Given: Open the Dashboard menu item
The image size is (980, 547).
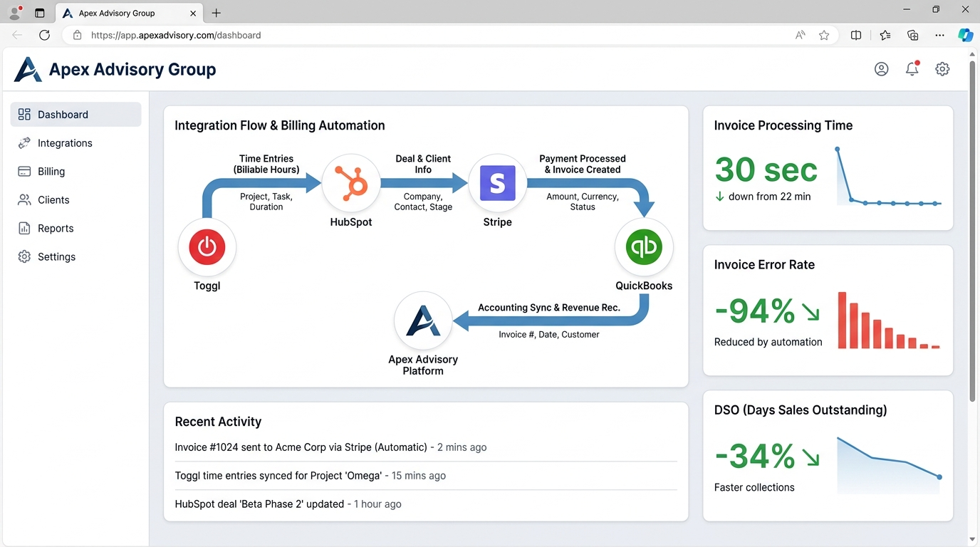Looking at the screenshot, I should [75, 115].
